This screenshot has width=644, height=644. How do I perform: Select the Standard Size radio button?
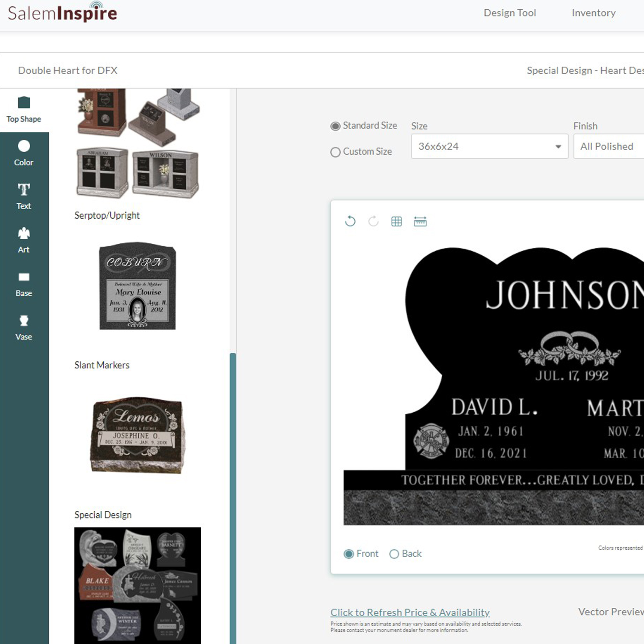(335, 127)
